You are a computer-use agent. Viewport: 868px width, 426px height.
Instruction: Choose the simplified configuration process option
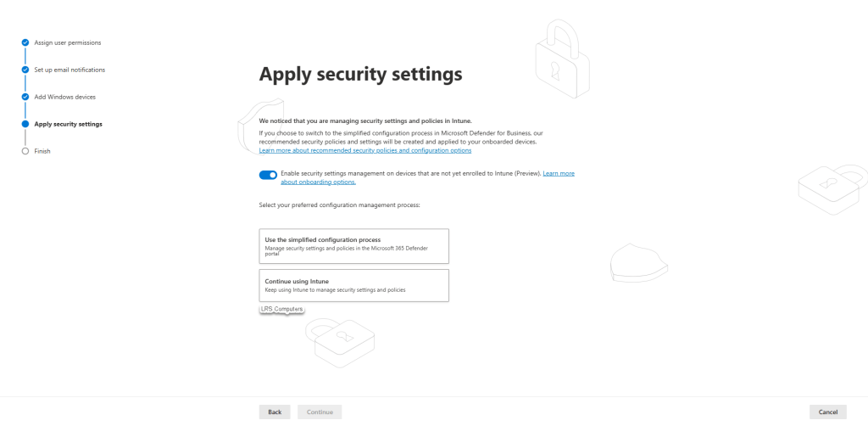click(353, 245)
